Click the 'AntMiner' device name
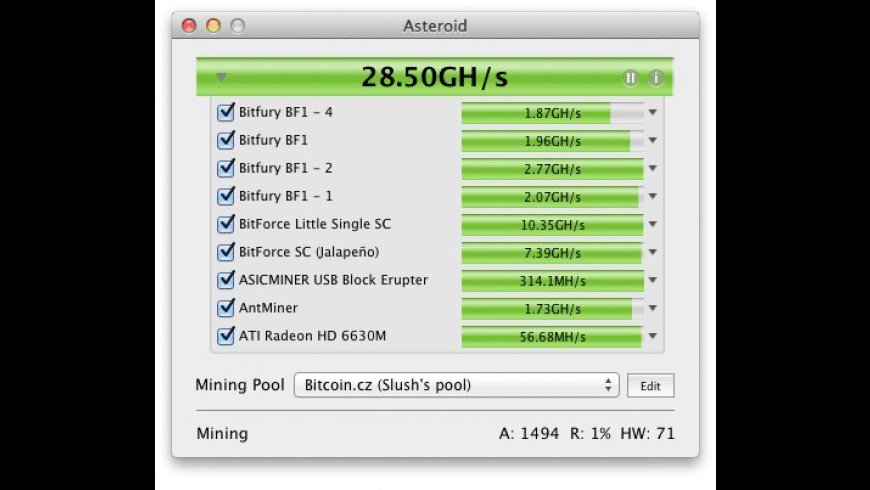 (x=269, y=307)
